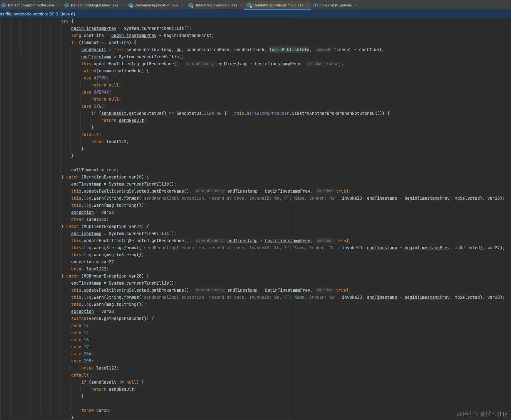Click the class icon on TransactionMsgListener.java tab
The width and height of the screenshot is (511, 420).
tap(67, 5)
